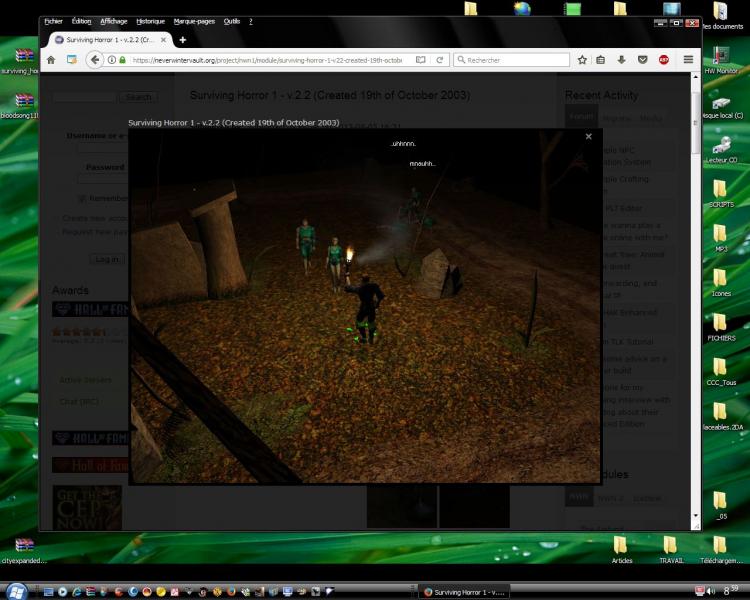Launch Internet Explorer from the quick launch

77,592
